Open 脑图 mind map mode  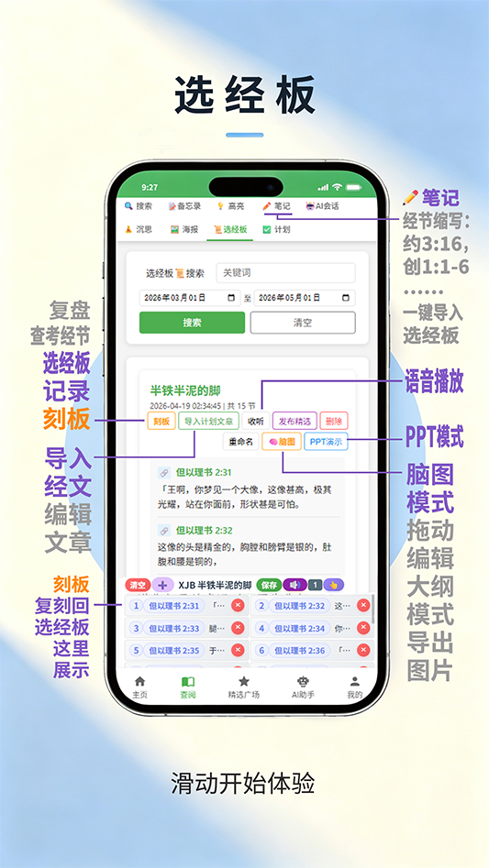(x=282, y=442)
